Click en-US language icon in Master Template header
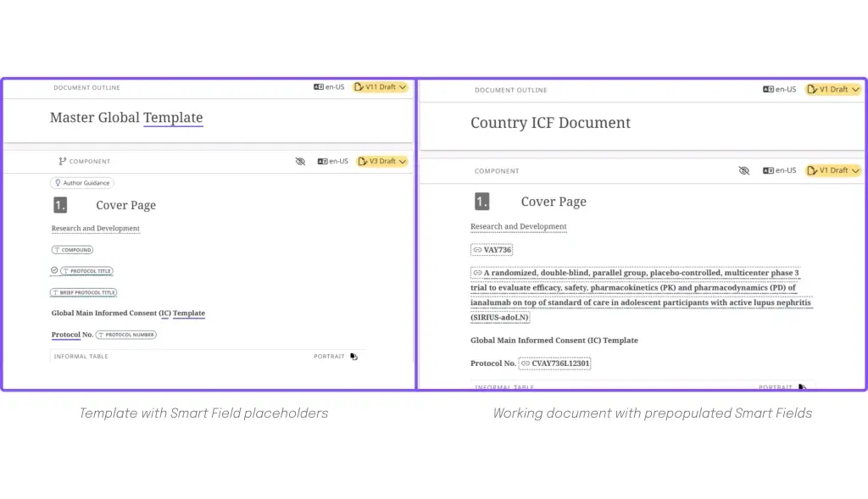The height and width of the screenshot is (499, 868). (319, 87)
